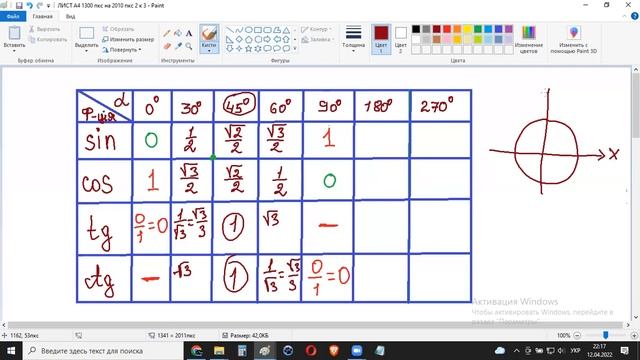Activate Color 2 (Цвет 2) selector

point(400,39)
